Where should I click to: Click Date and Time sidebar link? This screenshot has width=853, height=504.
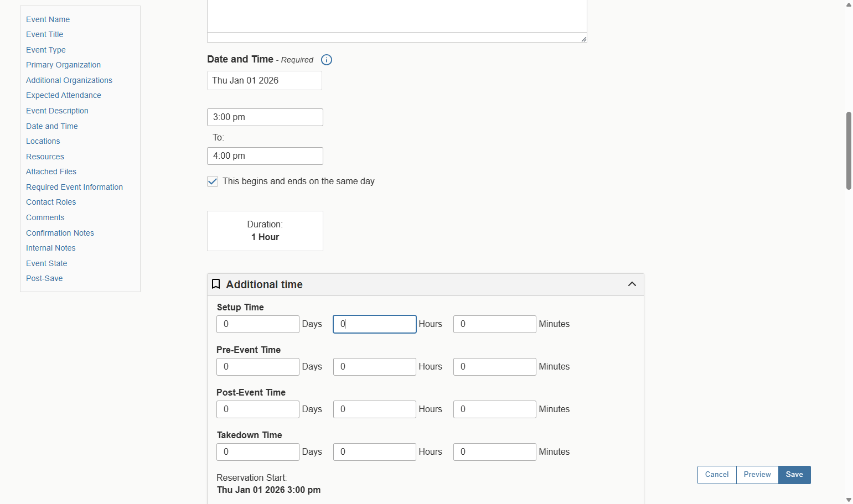tap(52, 126)
